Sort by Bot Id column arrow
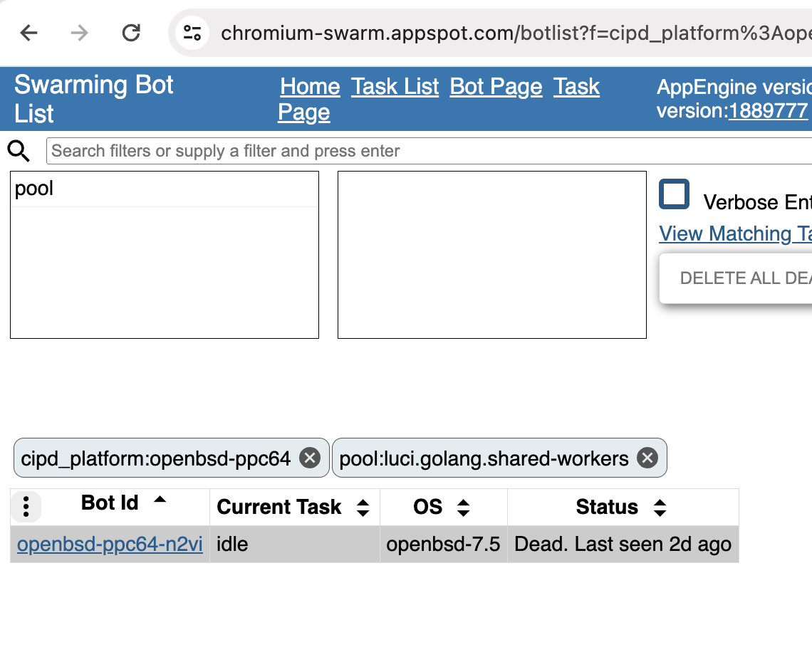Viewport: 812px width, 652px height. click(160, 500)
